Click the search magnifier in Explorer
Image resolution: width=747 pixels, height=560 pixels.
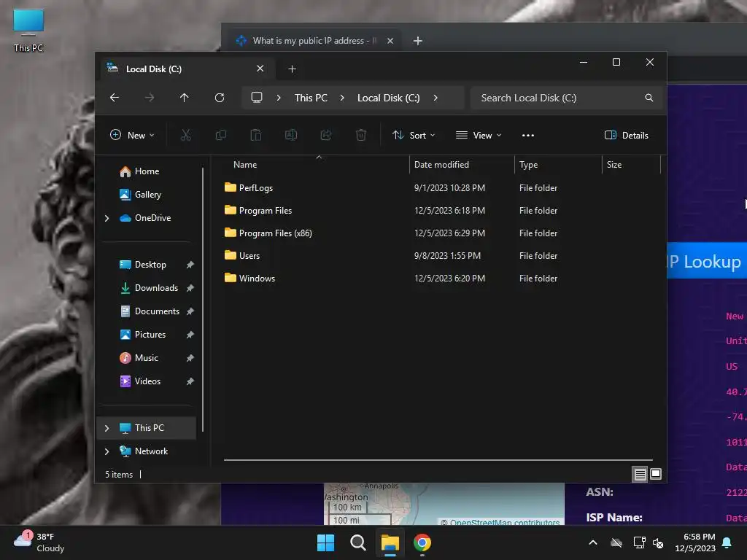649,98
